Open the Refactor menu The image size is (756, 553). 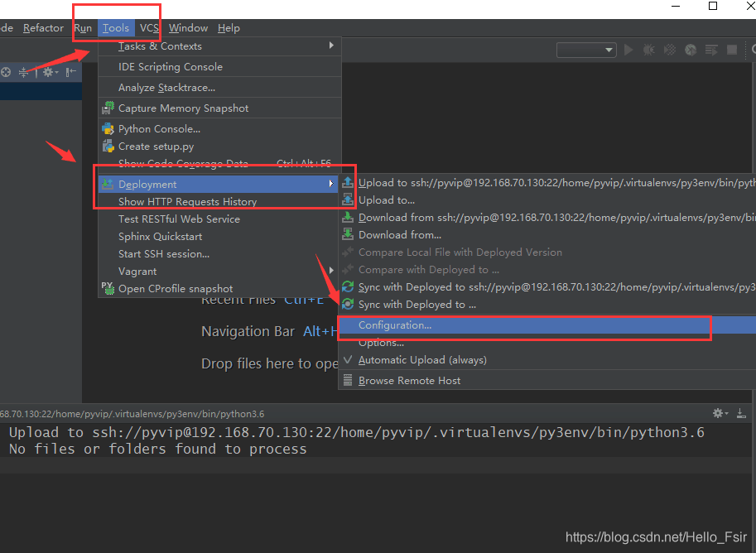point(43,28)
